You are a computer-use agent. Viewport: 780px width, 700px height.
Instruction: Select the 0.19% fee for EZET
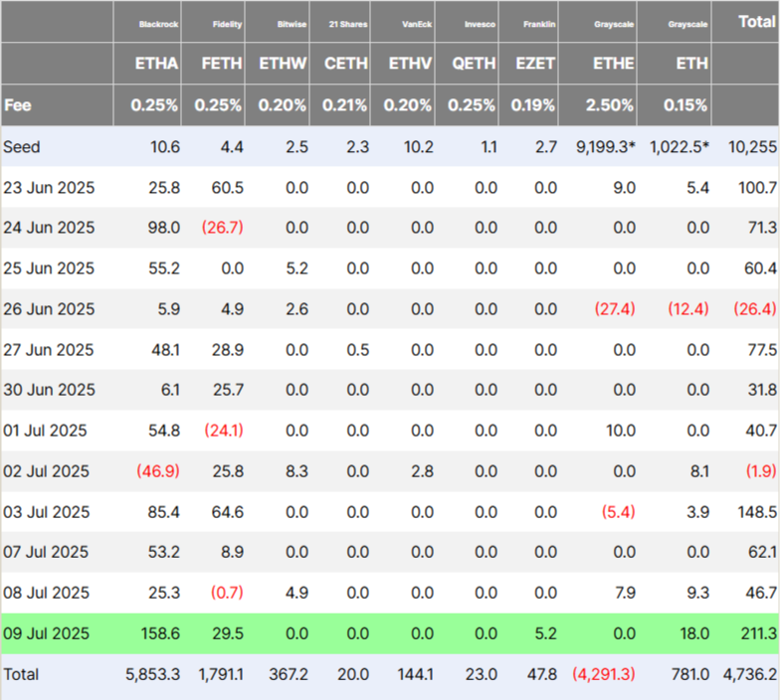[x=533, y=105]
